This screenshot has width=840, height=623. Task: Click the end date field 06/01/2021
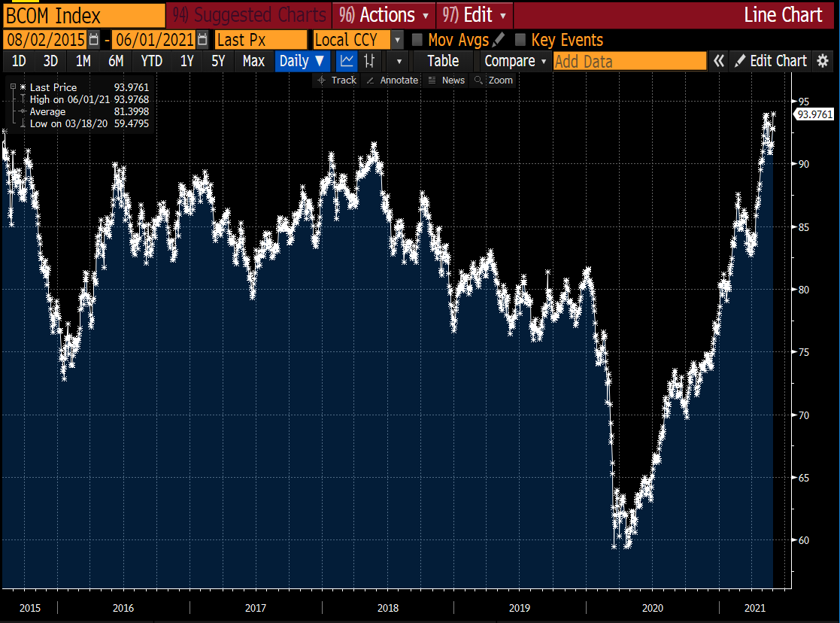[x=154, y=40]
